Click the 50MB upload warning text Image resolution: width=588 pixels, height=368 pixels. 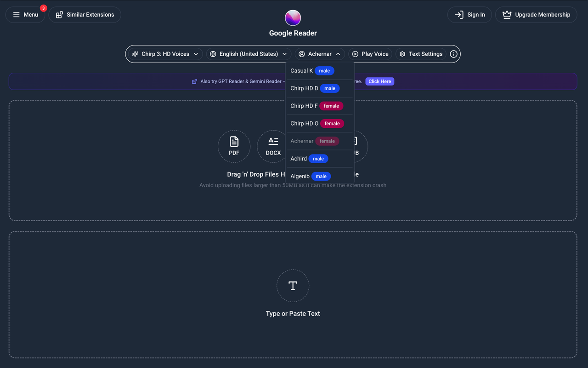[293, 185]
